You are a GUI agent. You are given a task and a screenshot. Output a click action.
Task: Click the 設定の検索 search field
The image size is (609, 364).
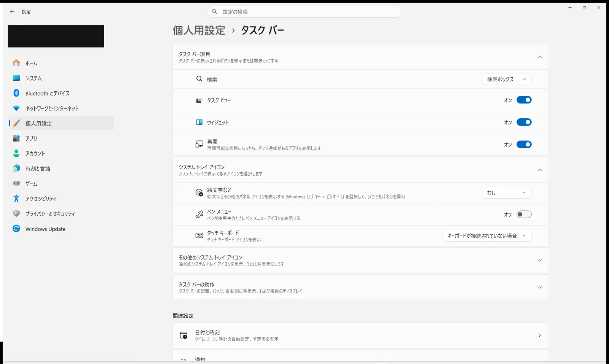coord(304,12)
